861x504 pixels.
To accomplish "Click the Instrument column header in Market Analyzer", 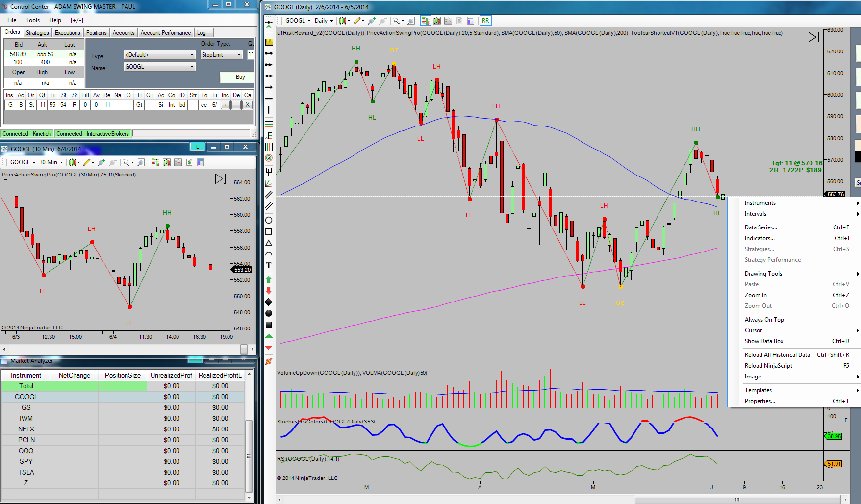I will click(26, 375).
